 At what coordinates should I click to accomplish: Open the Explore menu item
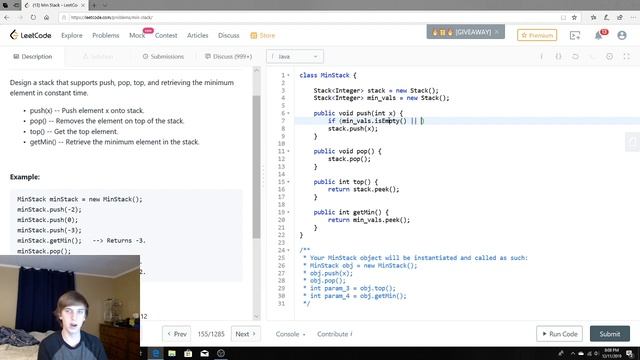72,36
